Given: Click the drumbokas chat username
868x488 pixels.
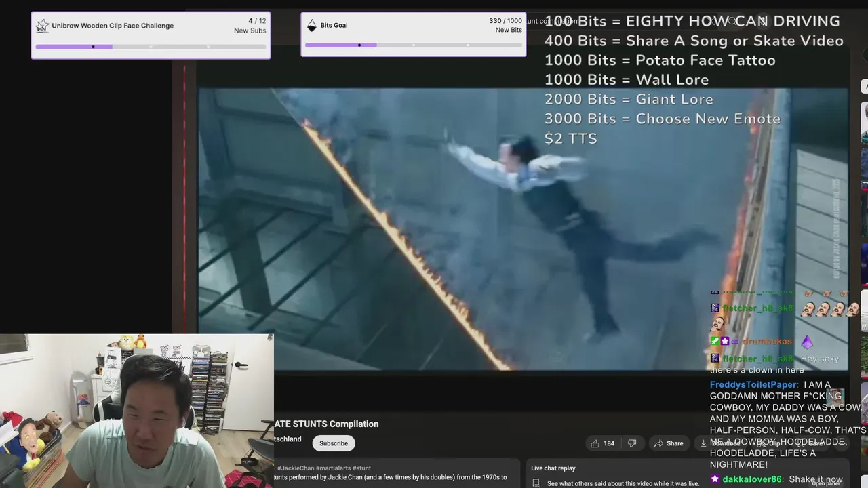Looking at the screenshot, I should [767, 342].
